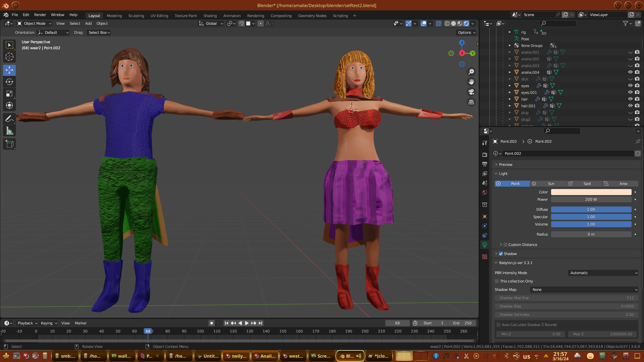644x362 pixels.
Task: Toggle camera view button in viewport
Action: click(471, 92)
